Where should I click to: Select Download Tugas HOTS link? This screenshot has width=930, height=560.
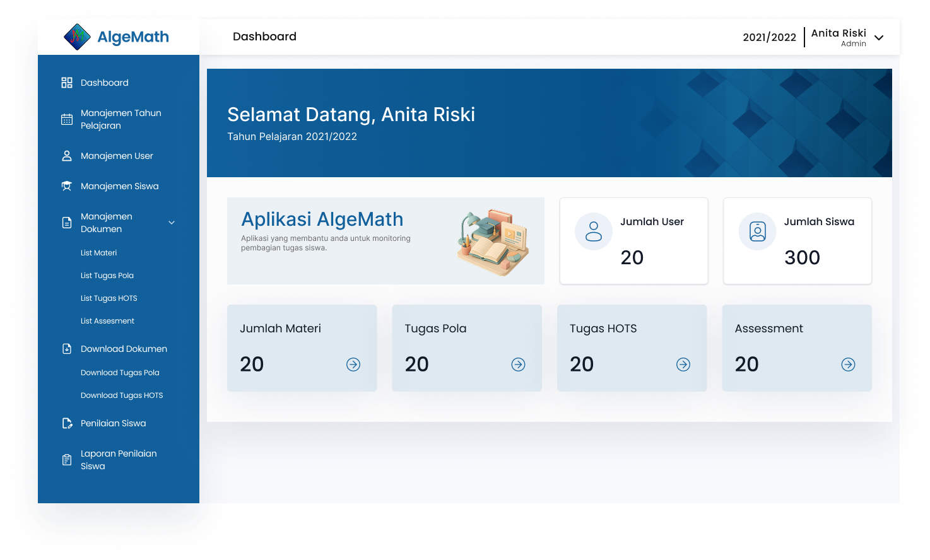coord(122,395)
